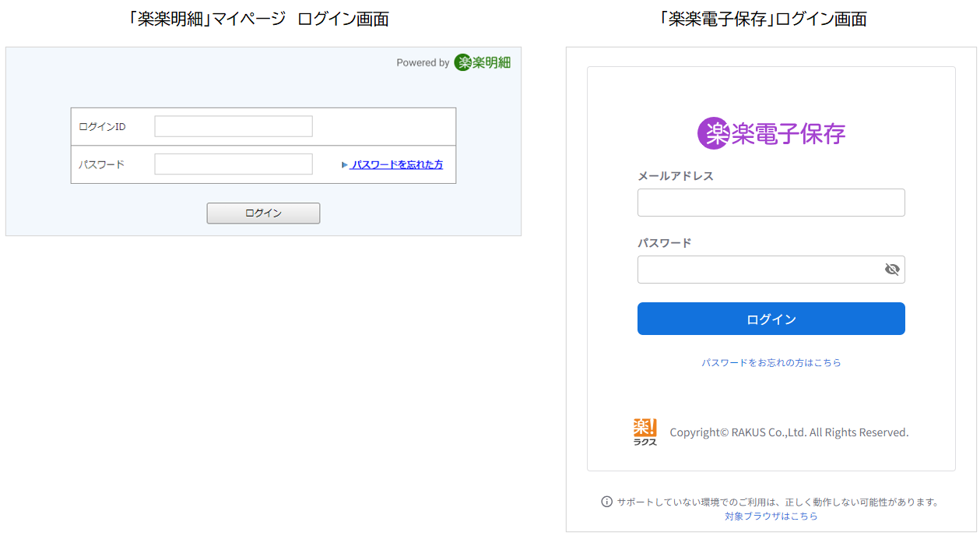980x536 pixels.
Task: Click the small arrow before パスワードを忘れた方
Action: 345,164
